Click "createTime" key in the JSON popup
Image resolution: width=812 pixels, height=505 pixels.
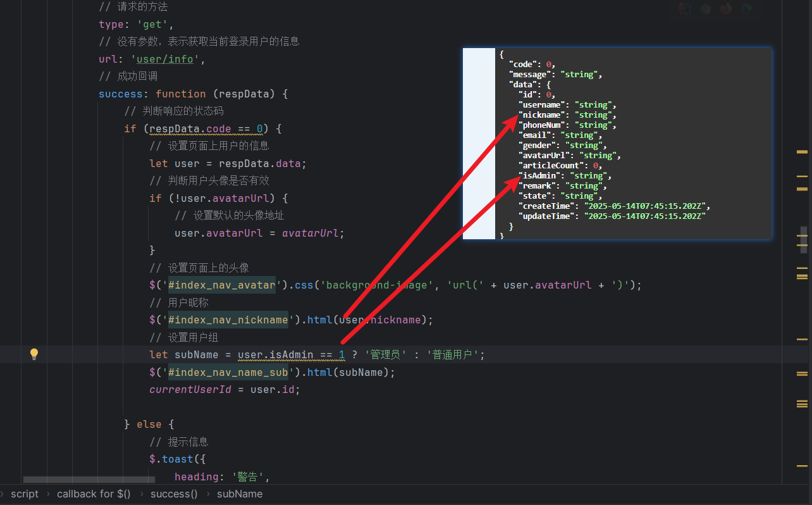pyautogui.click(x=547, y=206)
